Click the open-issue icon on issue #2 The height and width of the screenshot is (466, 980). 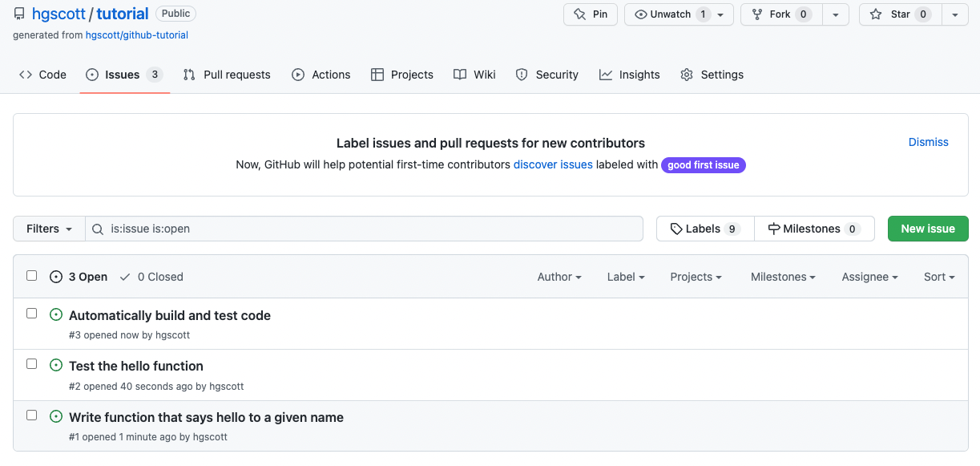click(x=56, y=365)
